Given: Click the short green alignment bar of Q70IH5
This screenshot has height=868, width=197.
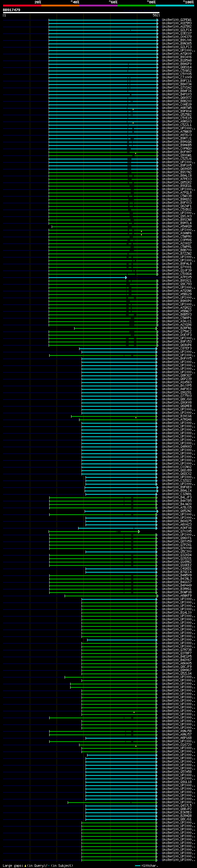Looking at the screenshot, I should tap(94, 532).
